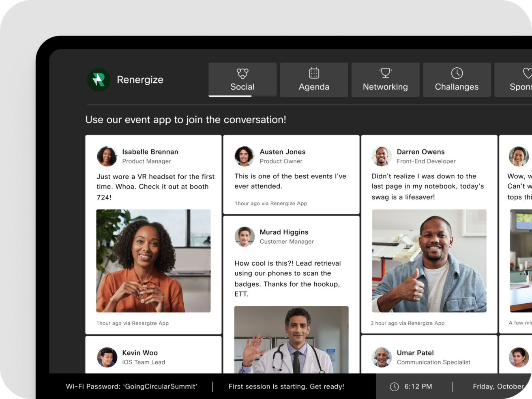The image size is (532, 399).
Task: Click '3 hour ago via Renergize App' timestamp
Action: point(407,323)
